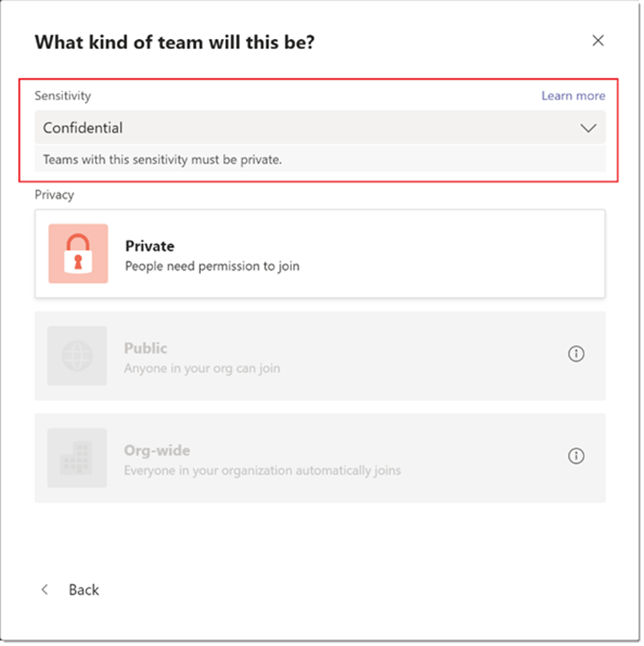Click the building icon for Org-wide team
This screenshot has width=644, height=646.
click(x=77, y=458)
